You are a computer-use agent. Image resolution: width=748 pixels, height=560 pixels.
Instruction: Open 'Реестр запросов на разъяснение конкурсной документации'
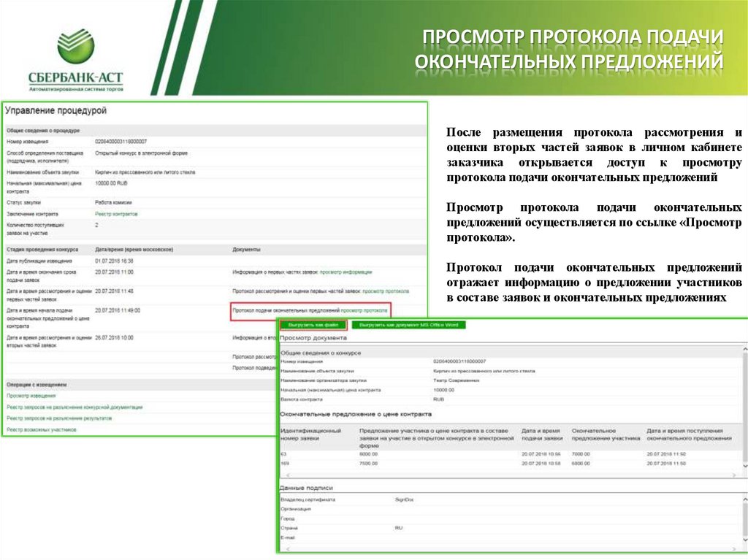coord(75,407)
